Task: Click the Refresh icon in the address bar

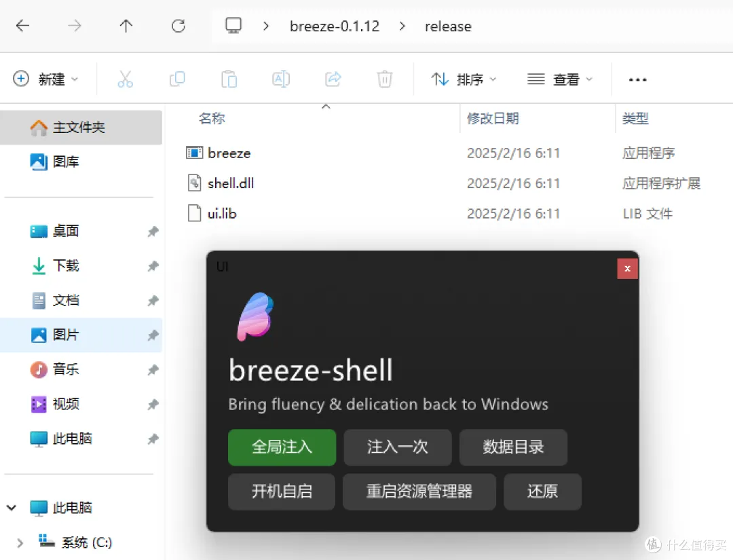Action: tap(178, 26)
